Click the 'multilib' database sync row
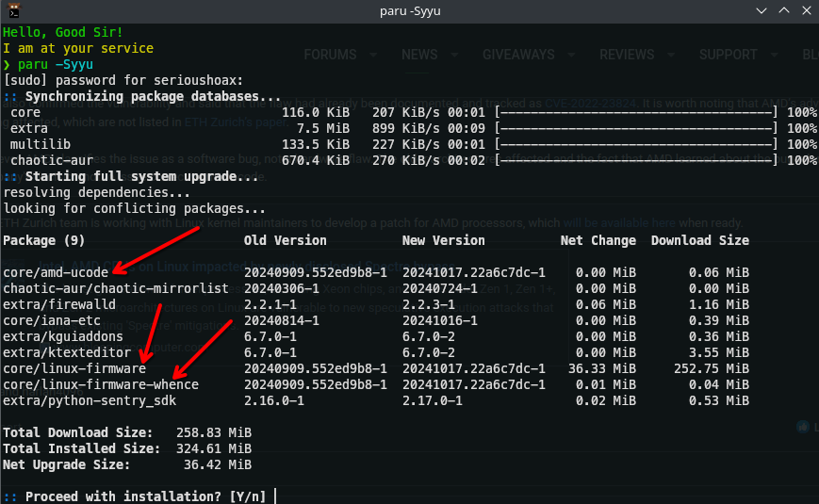 coord(409,145)
